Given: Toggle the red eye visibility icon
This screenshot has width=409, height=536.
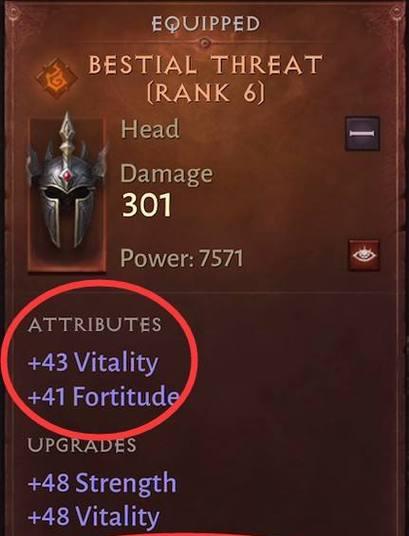Looking at the screenshot, I should pyautogui.click(x=364, y=255).
